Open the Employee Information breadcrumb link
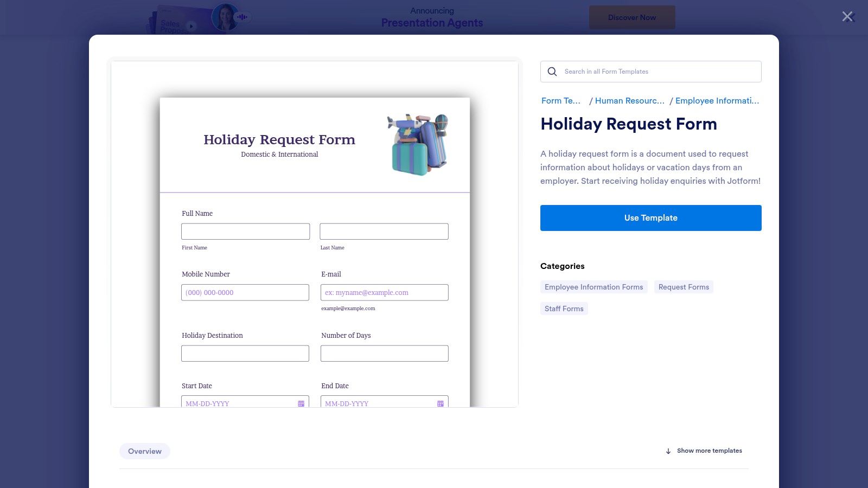This screenshot has width=868, height=488. 717,101
